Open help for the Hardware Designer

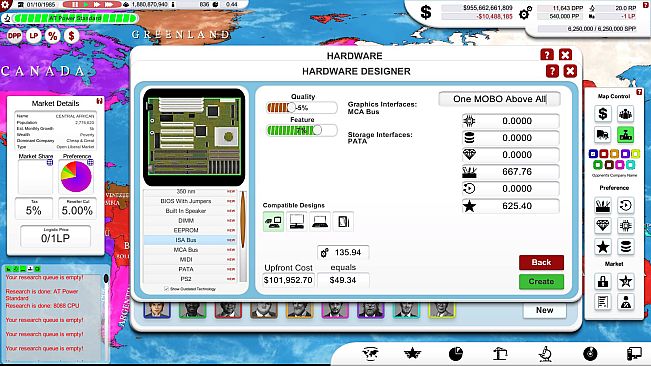pyautogui.click(x=552, y=71)
